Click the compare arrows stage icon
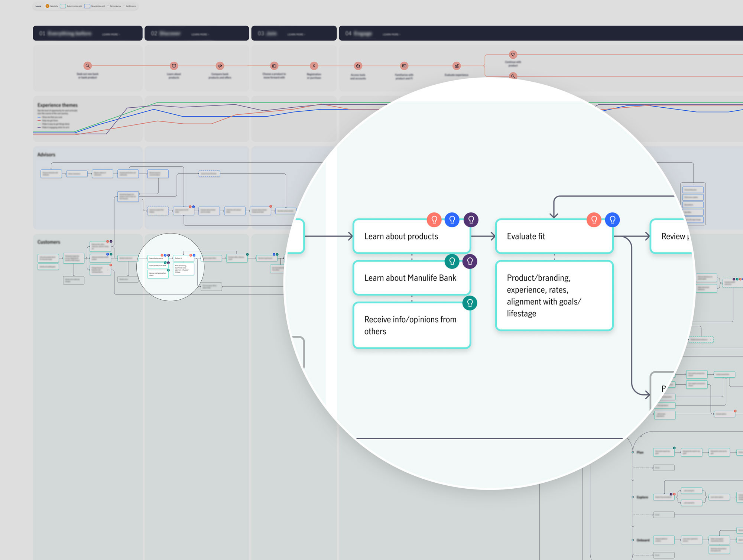This screenshot has height=560, width=743. [x=220, y=66]
